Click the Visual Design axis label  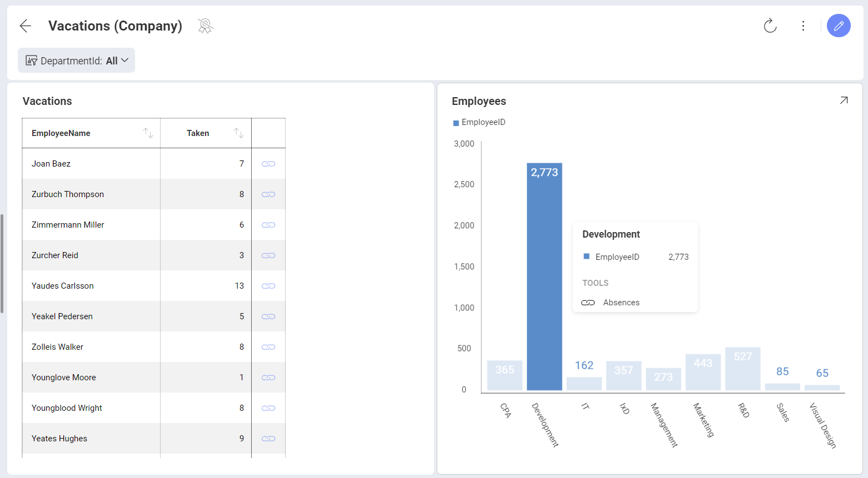coord(823,425)
